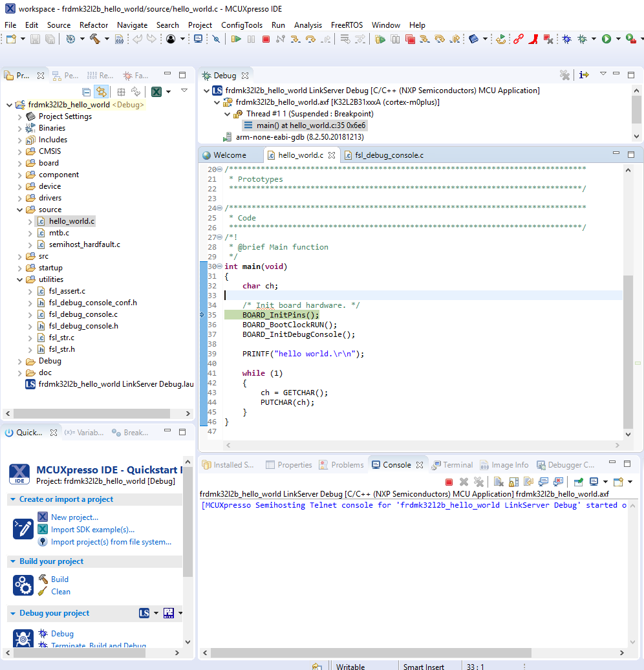
Task: Collapse the source folder
Action: pos(19,210)
